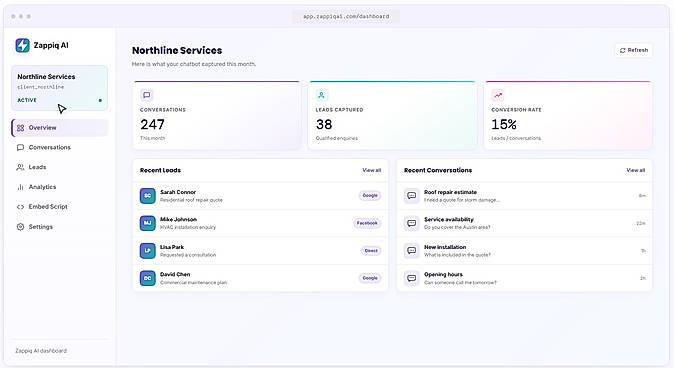Click the SC avatar for Sarah Connor

pos(147,196)
